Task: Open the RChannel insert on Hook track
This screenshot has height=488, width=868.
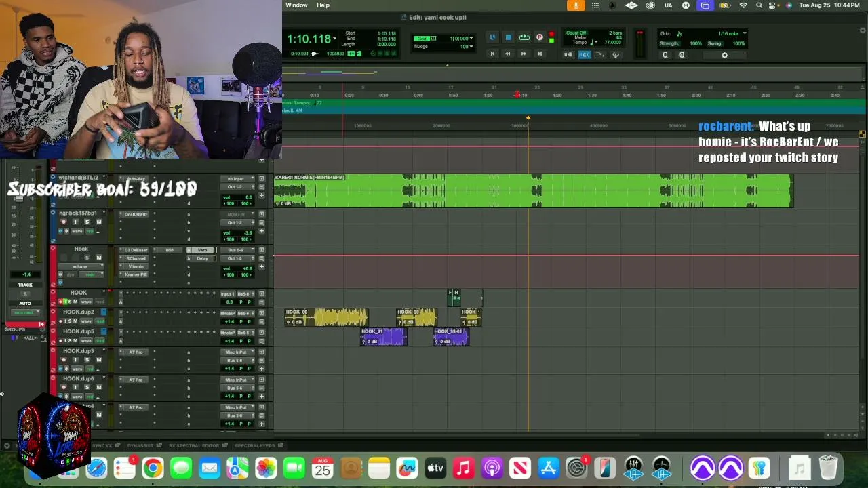Action: pos(135,258)
